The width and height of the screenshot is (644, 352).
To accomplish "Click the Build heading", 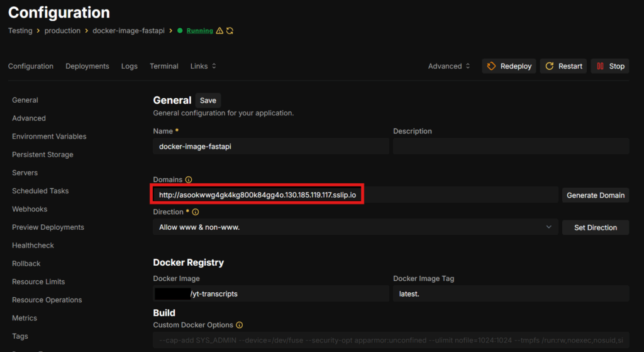I will point(164,313).
